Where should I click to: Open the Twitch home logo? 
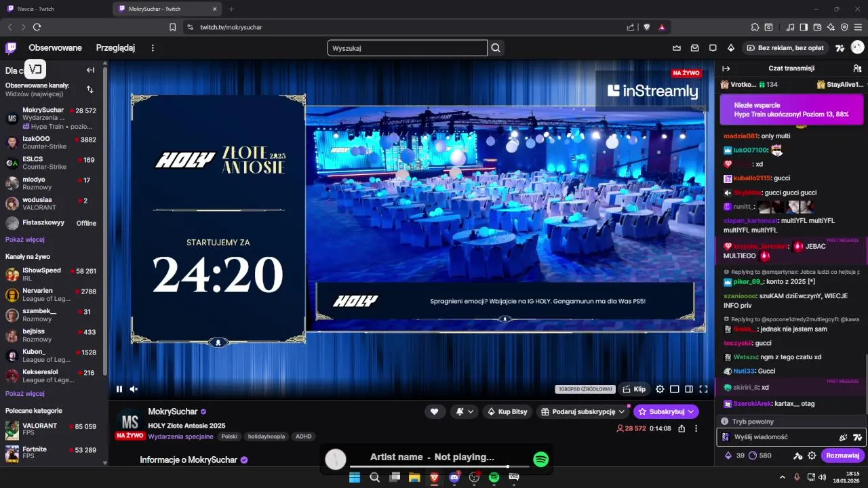[11, 48]
